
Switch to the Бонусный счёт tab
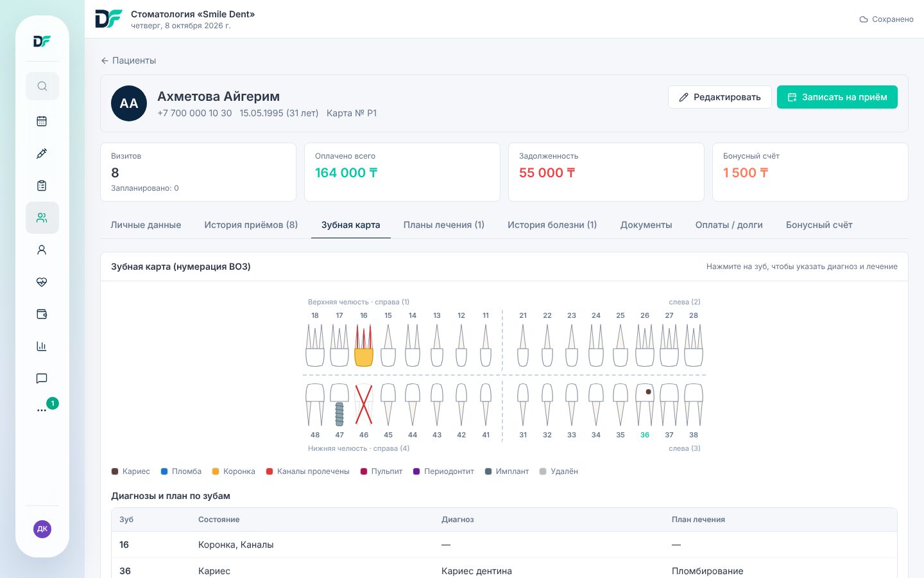click(819, 225)
